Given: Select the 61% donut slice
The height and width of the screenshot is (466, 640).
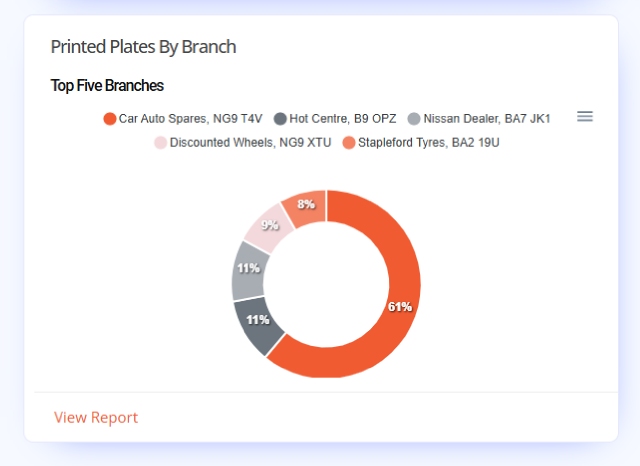Looking at the screenshot, I should [x=400, y=307].
